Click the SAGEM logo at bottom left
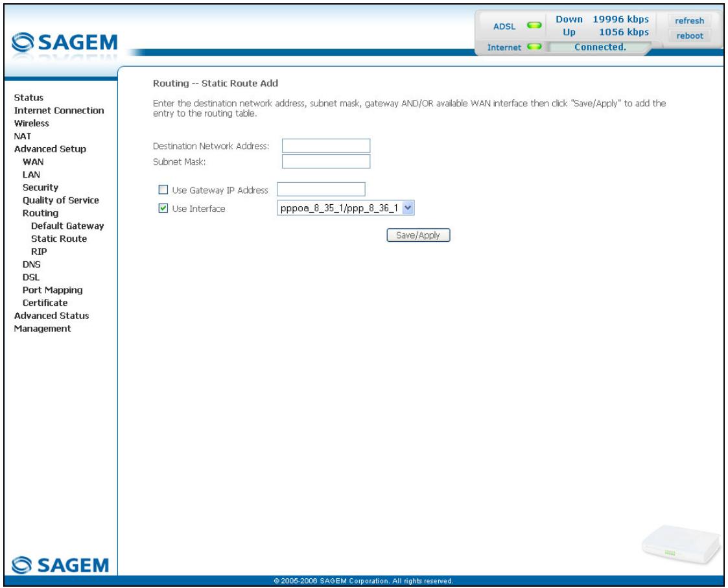The height and width of the screenshot is (588, 728). (60, 565)
